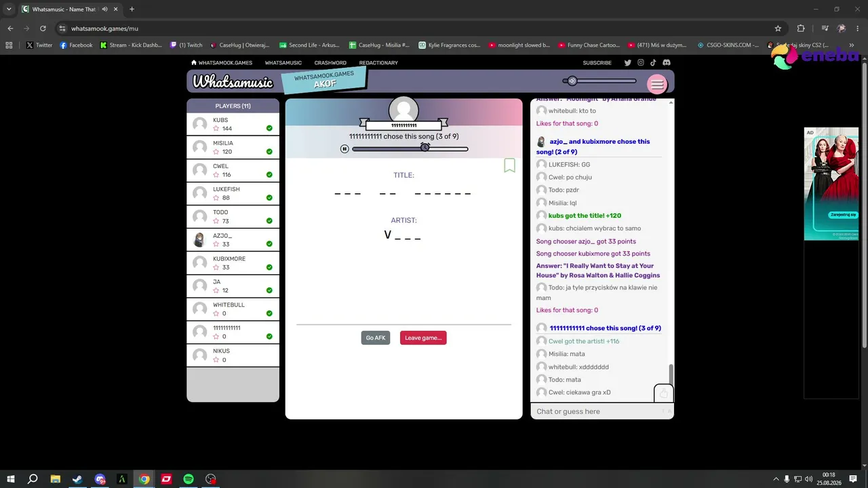Select player KUBS in players list
Screen dimensions: 868x488
[233, 124]
